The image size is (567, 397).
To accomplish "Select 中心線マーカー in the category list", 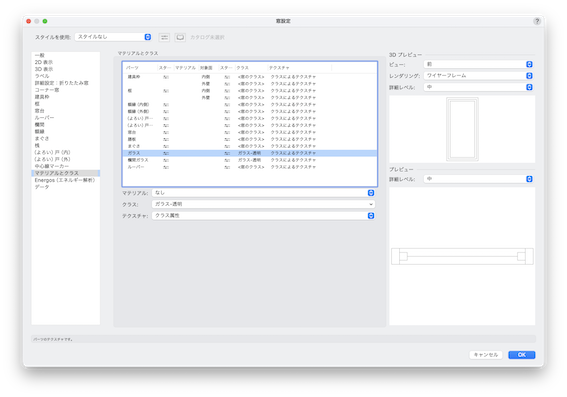I will (65, 166).
